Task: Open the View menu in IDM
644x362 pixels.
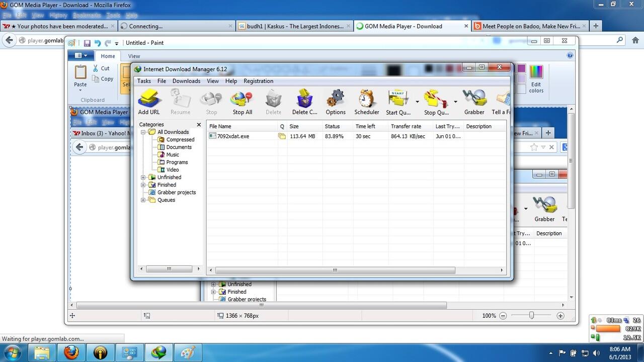Action: (213, 81)
